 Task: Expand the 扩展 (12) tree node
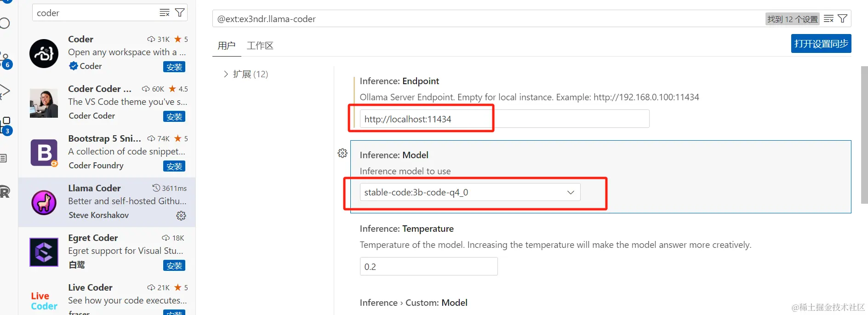coord(246,74)
